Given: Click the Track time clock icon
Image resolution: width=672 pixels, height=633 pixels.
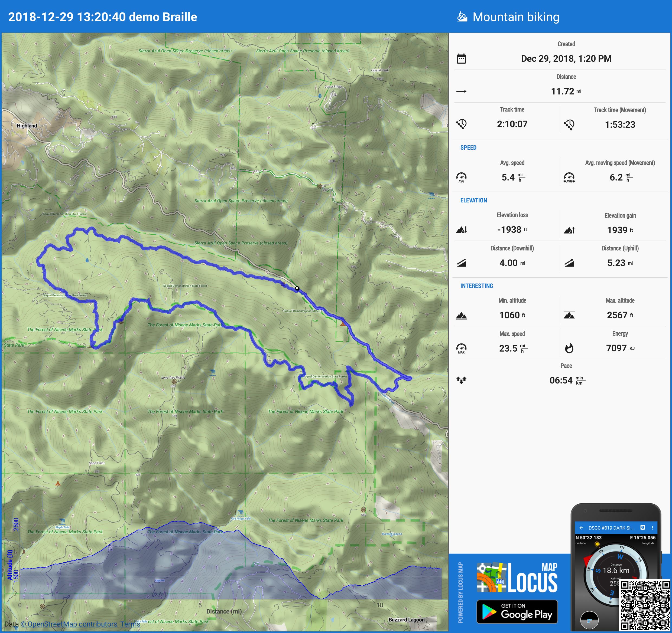Looking at the screenshot, I should coord(462,124).
